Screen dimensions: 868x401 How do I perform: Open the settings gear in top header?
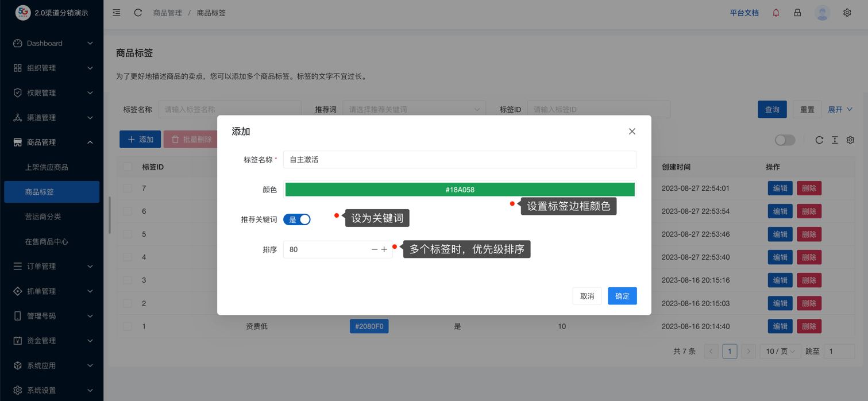(x=847, y=13)
